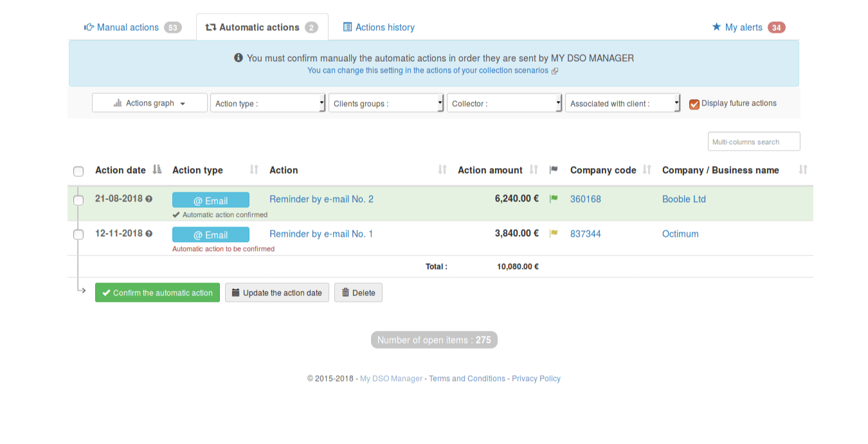This screenshot has height=444, width=868.
Task: Click the Multi-columns search field
Action: point(754,142)
